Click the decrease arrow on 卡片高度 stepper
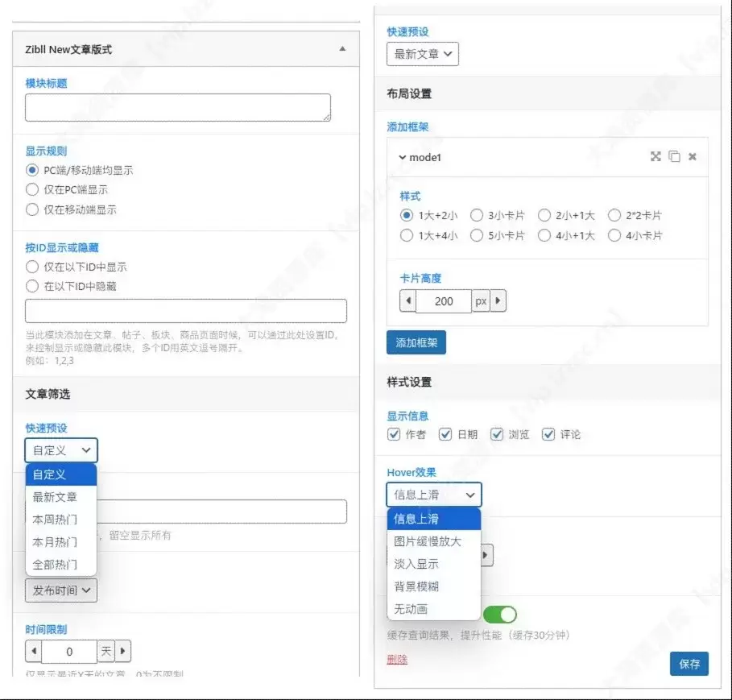Image resolution: width=732 pixels, height=700 pixels. pos(408,300)
